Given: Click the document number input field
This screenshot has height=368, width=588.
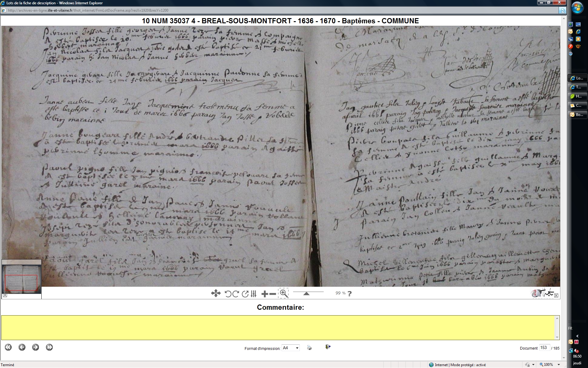Looking at the screenshot, I should coord(544,348).
